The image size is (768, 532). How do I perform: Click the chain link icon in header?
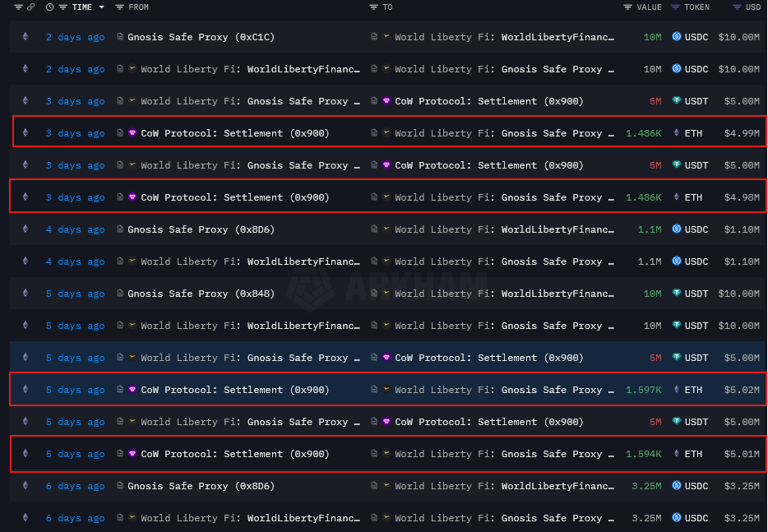click(x=31, y=7)
